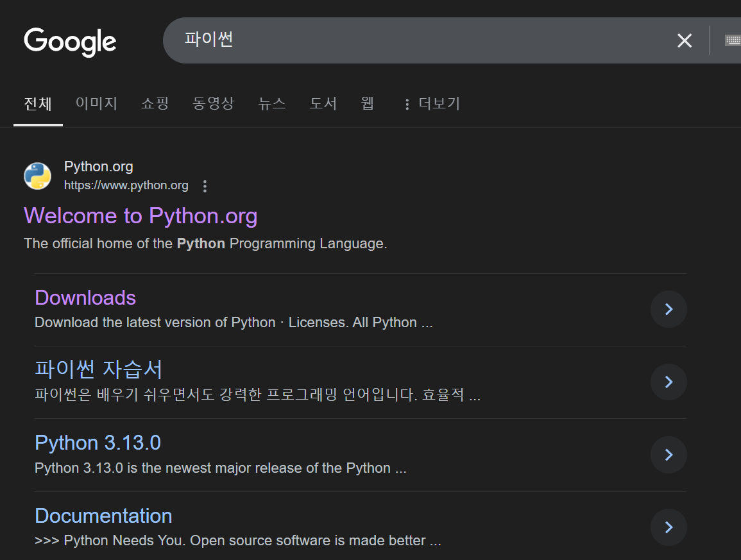Switch to the 웹 tab
This screenshot has width=741, height=560.
[367, 103]
